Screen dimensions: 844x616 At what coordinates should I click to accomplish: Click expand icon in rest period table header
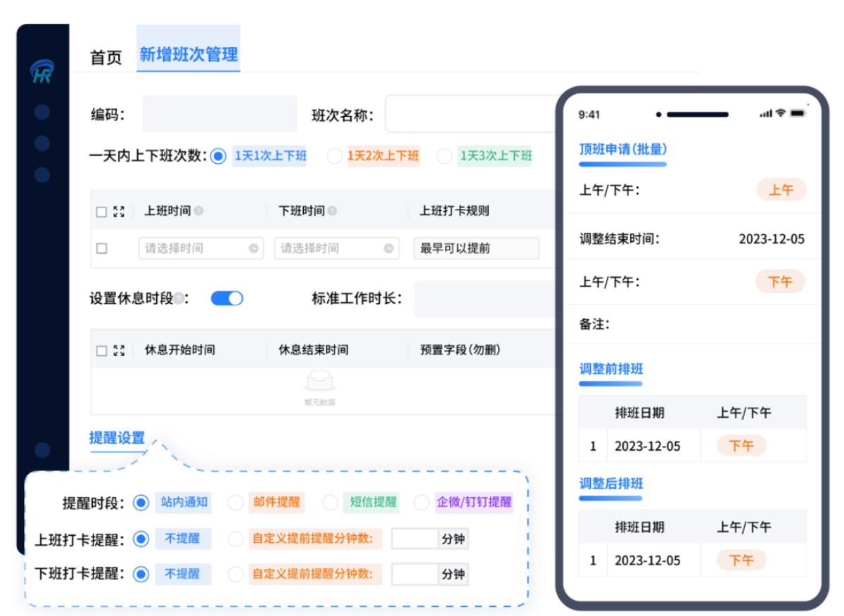[x=119, y=350]
